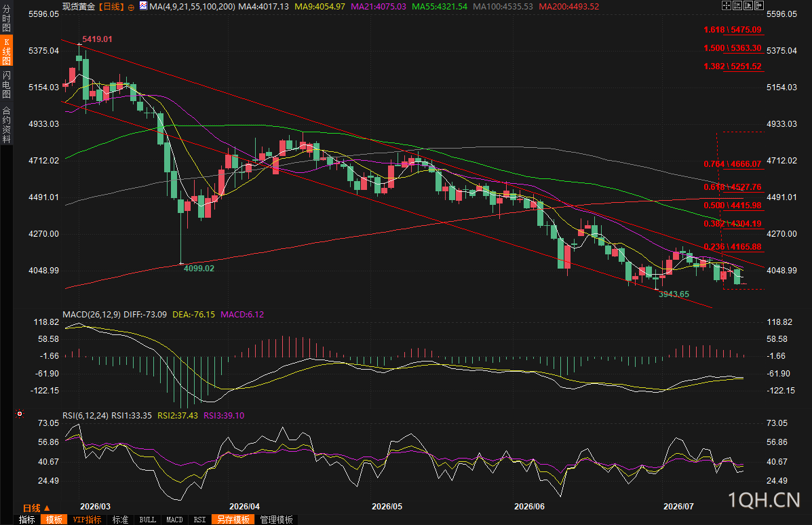Click the RSI2:37.43 value
Screen dimensions: 812x525
coord(178,415)
